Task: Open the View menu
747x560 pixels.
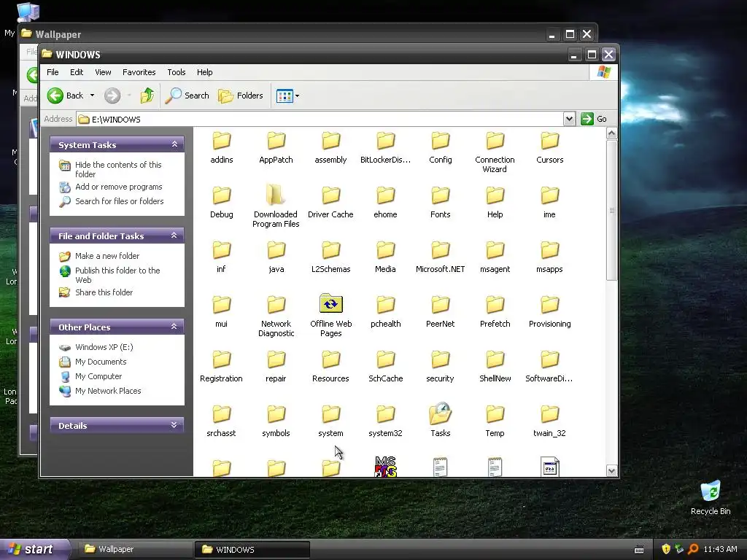Action: point(103,72)
